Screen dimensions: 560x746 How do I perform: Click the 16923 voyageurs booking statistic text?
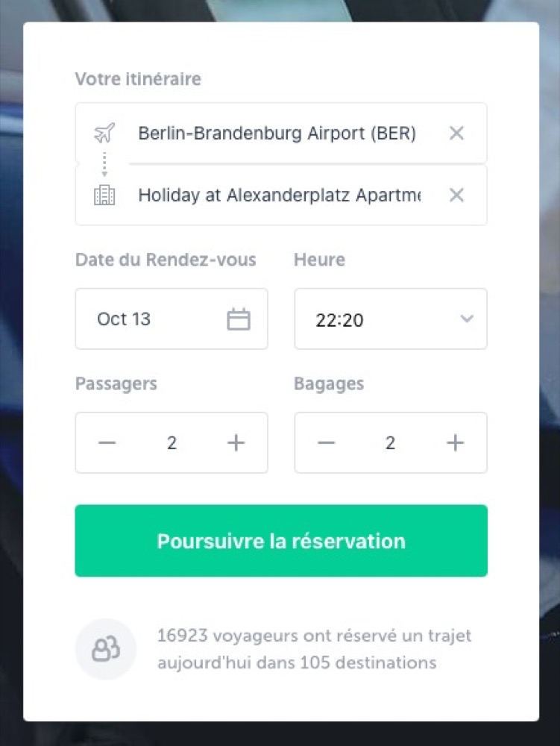tap(314, 649)
